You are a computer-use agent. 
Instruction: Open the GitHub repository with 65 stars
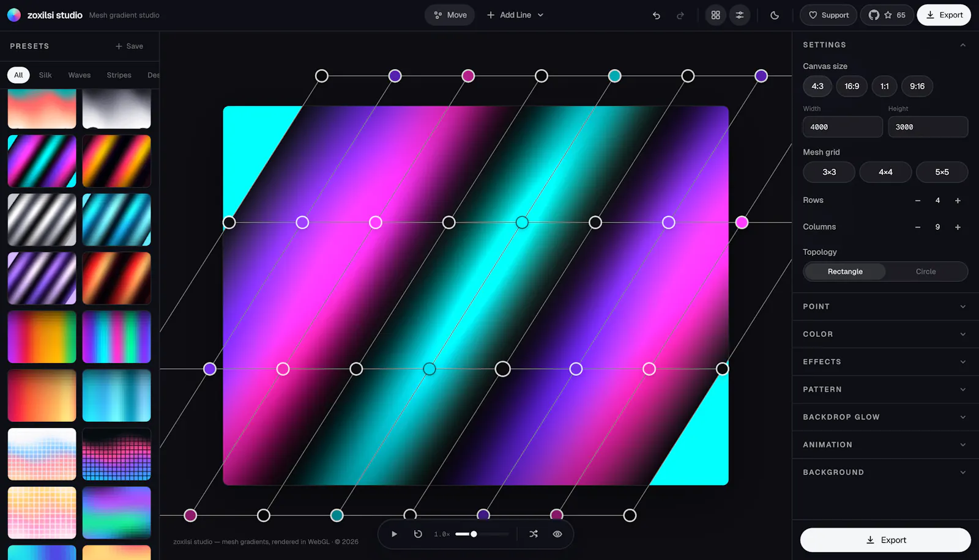pos(887,15)
